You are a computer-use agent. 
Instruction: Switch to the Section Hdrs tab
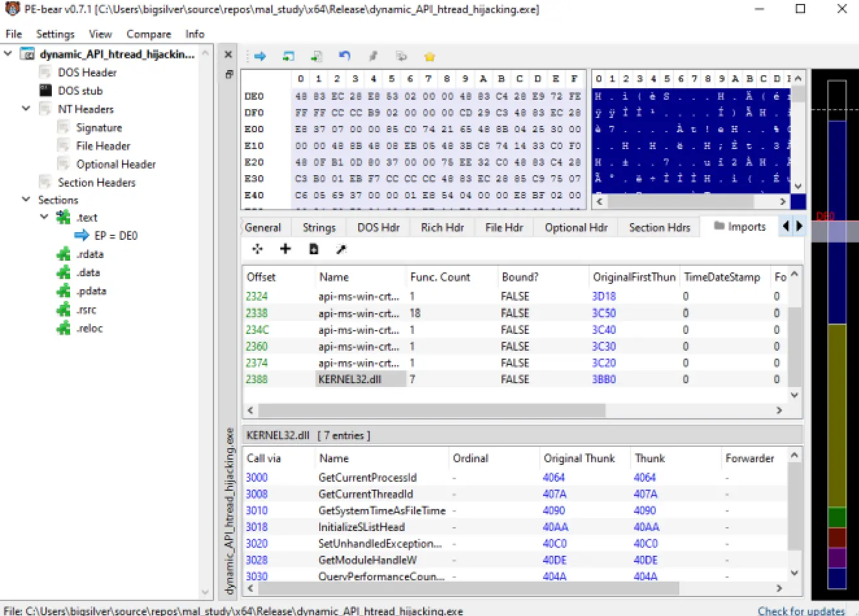pos(660,228)
